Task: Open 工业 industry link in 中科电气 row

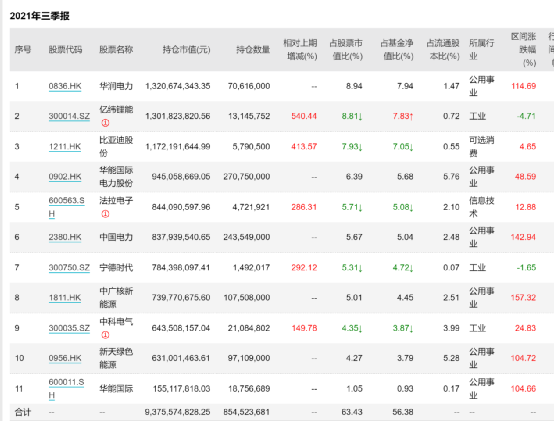Action: [x=477, y=328]
